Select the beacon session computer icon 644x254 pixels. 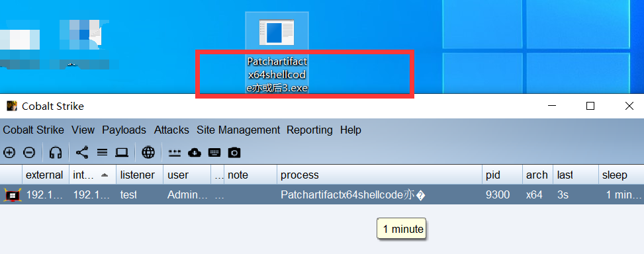12,194
